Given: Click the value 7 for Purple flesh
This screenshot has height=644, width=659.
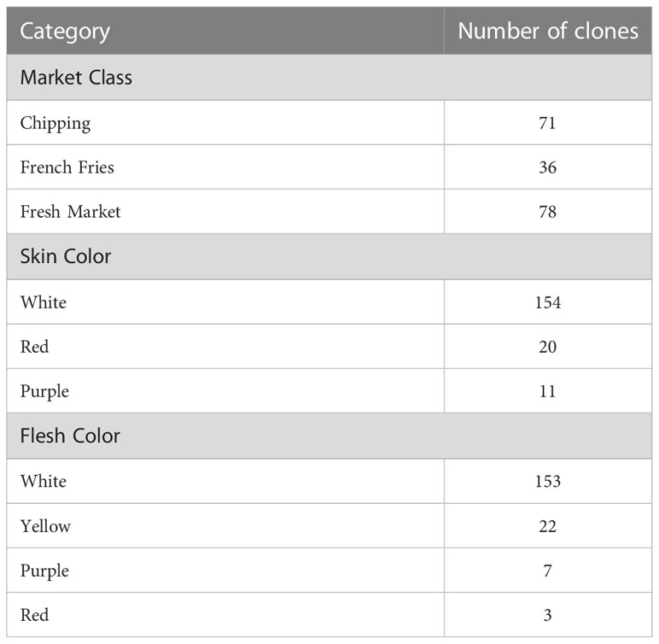Looking at the screenshot, I should pos(547,571).
